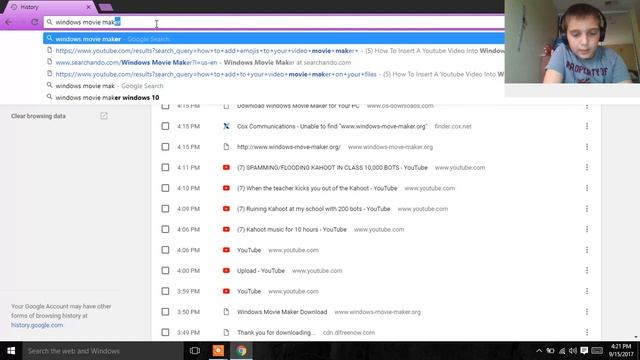Screen dimensions: 640x360
Task: Check the box for the 4:06 PM YouTube entry
Action: point(165,250)
